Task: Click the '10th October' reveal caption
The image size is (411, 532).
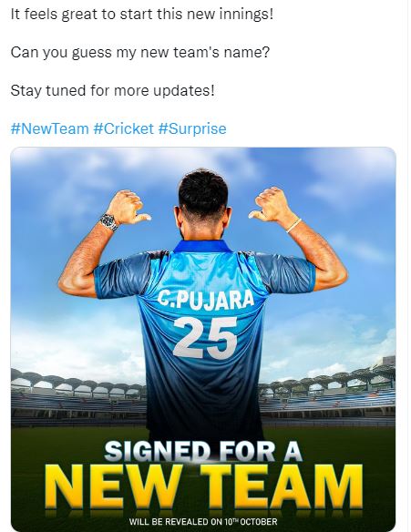Action: [x=203, y=521]
